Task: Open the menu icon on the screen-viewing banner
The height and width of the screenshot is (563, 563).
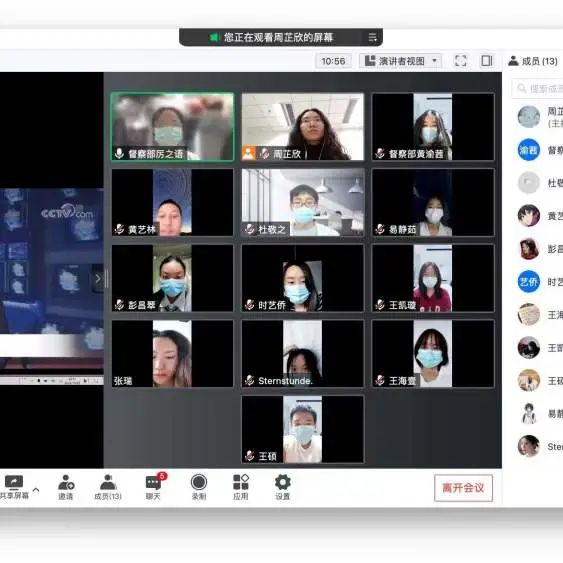Action: click(372, 37)
